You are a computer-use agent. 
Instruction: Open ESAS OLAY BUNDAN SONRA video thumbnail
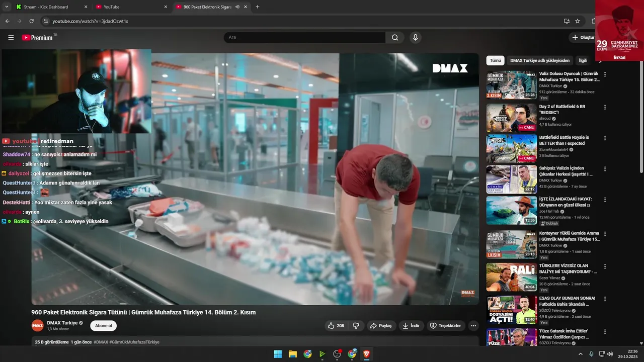511,309
